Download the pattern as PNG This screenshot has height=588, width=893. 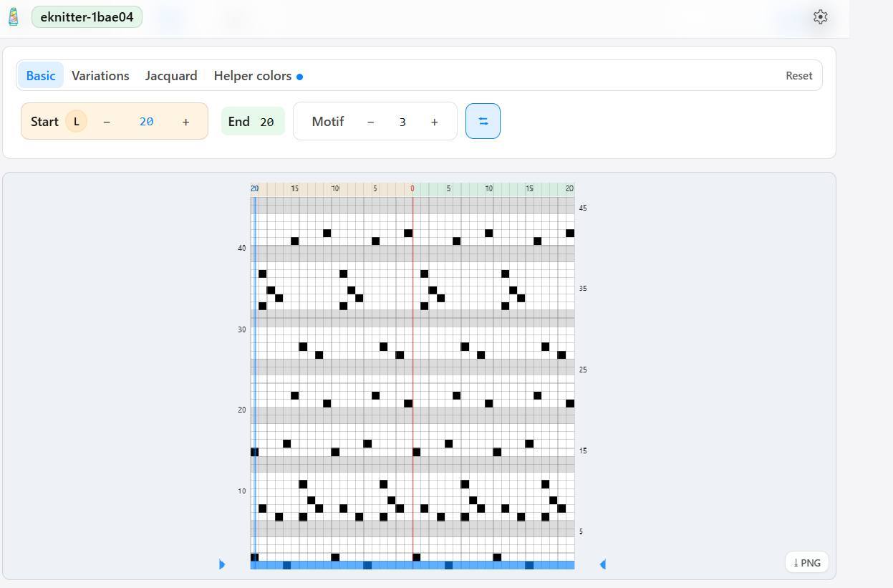pos(806,562)
